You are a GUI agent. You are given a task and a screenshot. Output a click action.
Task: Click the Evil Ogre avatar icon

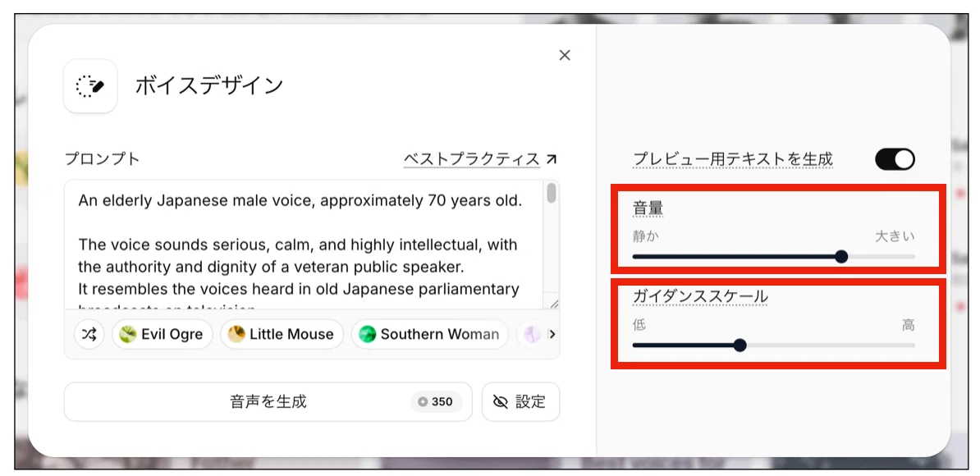tap(128, 334)
